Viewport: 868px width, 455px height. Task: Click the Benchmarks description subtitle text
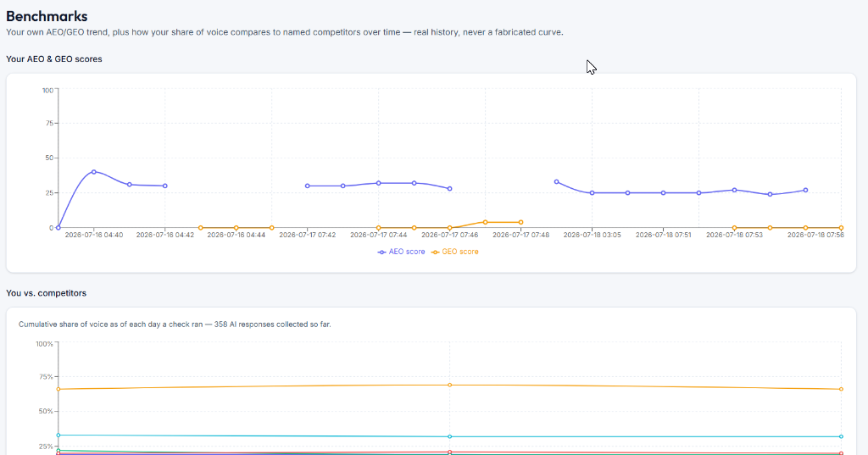(x=285, y=32)
